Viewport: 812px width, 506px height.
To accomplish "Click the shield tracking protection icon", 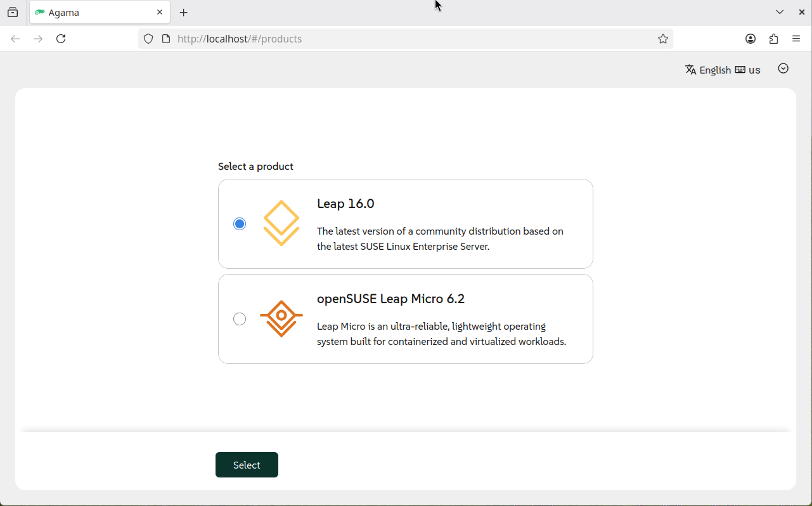I will pos(148,39).
